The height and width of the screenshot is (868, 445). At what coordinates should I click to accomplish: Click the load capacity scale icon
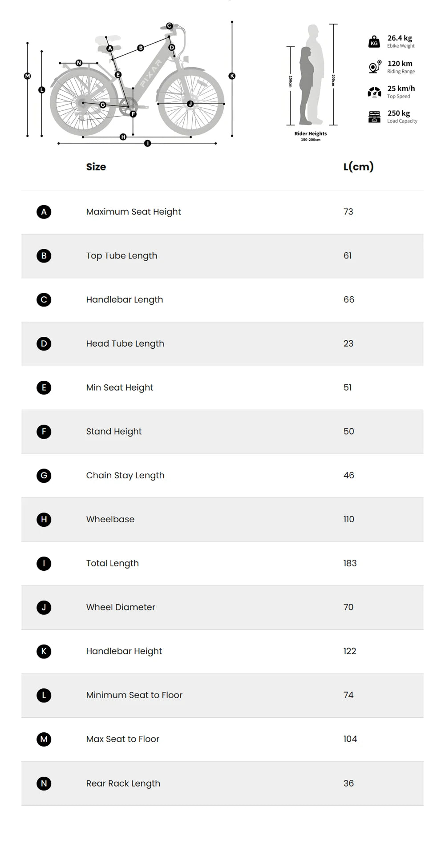coord(374,117)
